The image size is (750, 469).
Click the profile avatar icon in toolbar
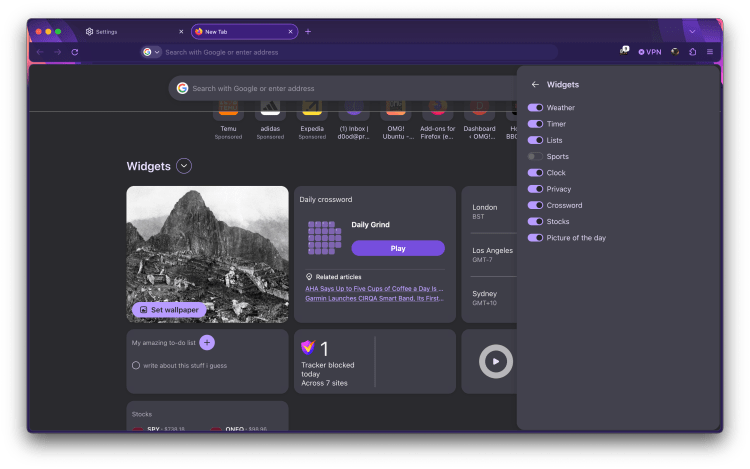(x=675, y=52)
